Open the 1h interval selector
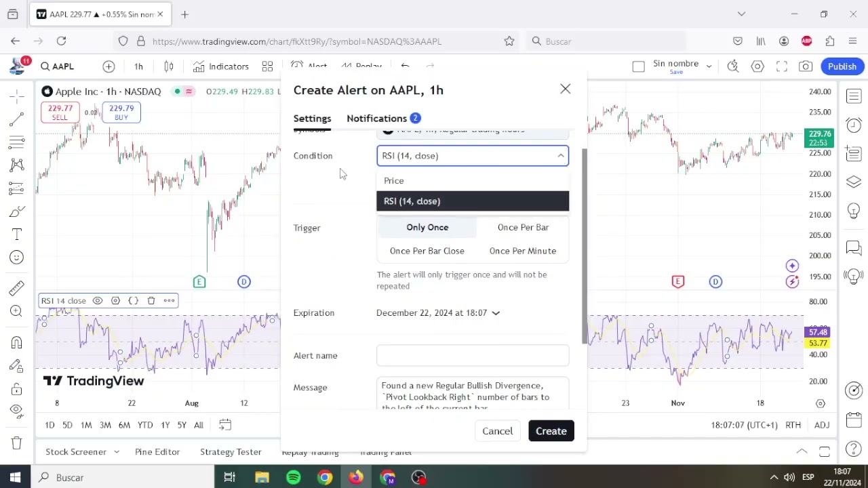Screen dimensions: 868x488 tap(138, 66)
